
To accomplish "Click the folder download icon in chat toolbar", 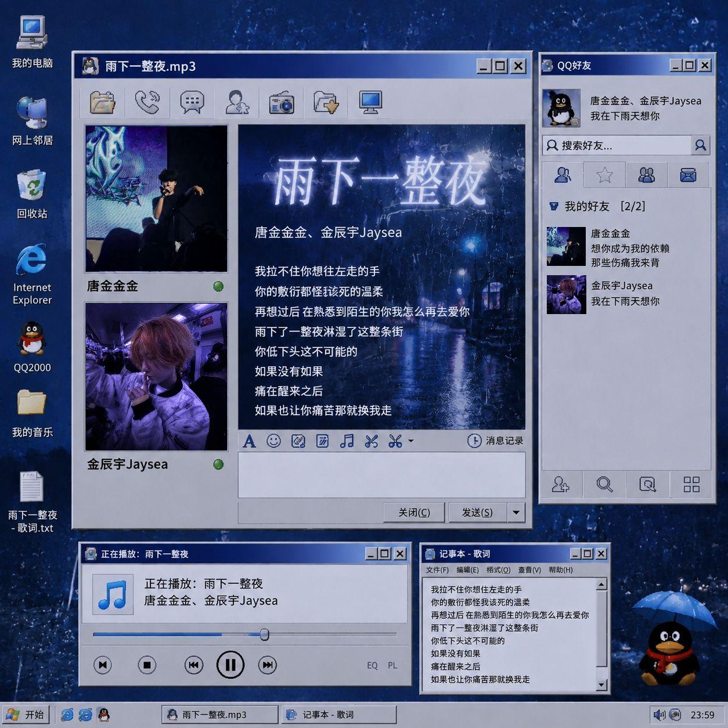I will pos(326,102).
